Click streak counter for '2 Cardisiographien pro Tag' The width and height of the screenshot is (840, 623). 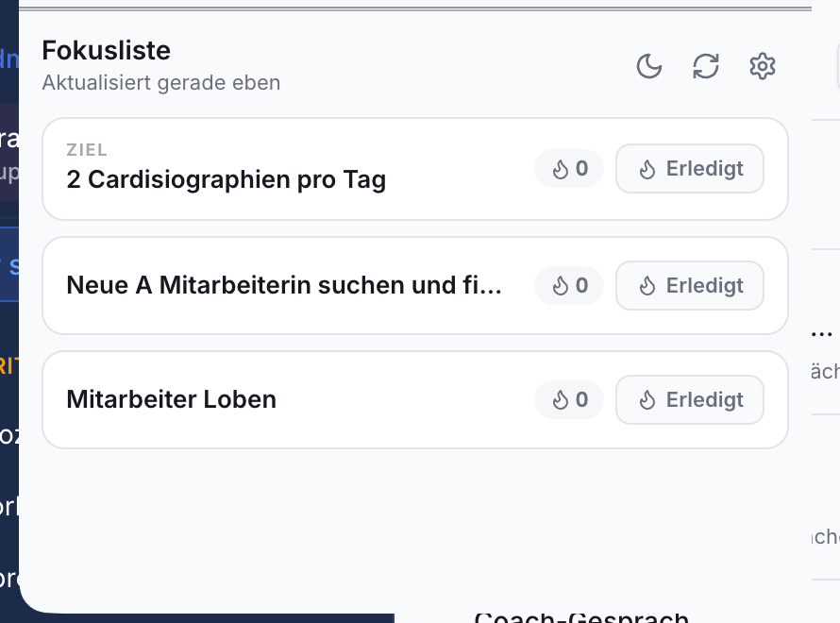[569, 169]
